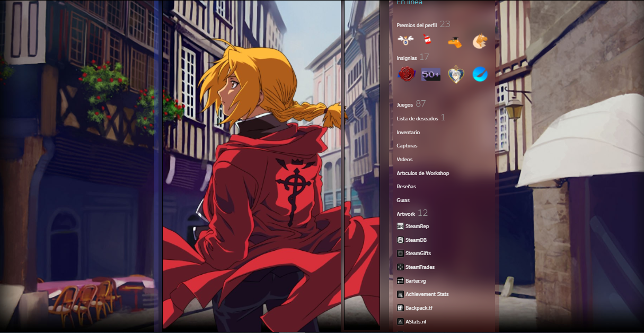
Task: Open the featured anime character artwork
Action: pos(252,167)
